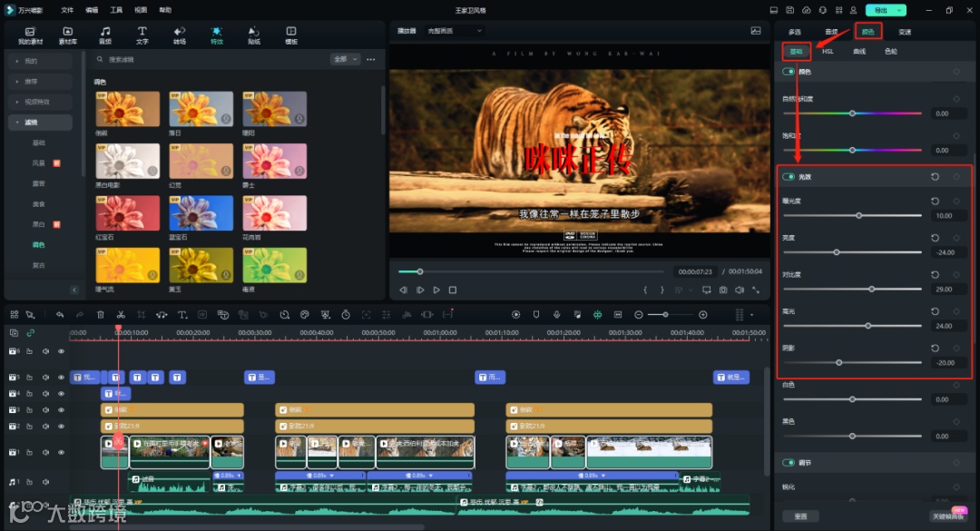980x531 pixels.
Task: Click the stop square in player controls
Action: coord(453,290)
